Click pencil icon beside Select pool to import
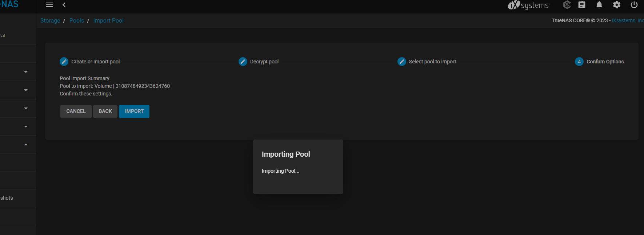 click(402, 62)
